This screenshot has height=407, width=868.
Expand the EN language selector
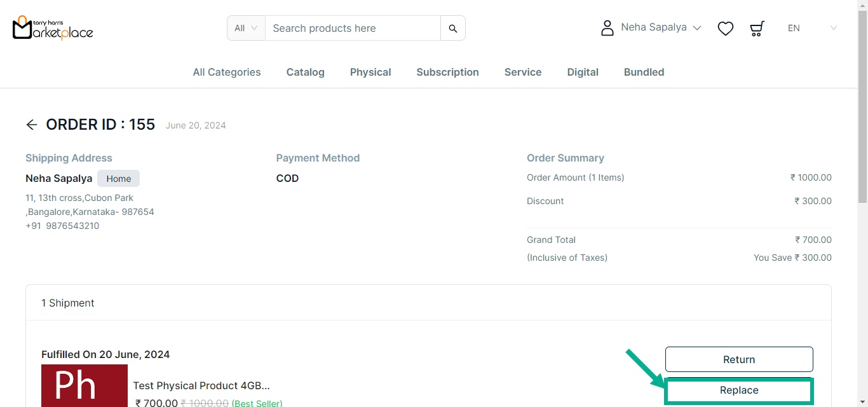pyautogui.click(x=811, y=28)
